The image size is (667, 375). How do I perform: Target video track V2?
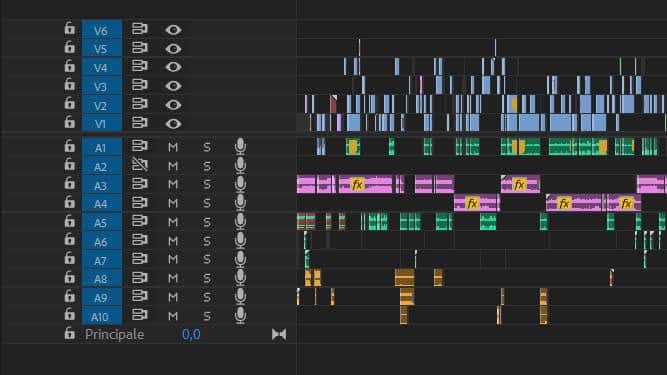point(102,105)
